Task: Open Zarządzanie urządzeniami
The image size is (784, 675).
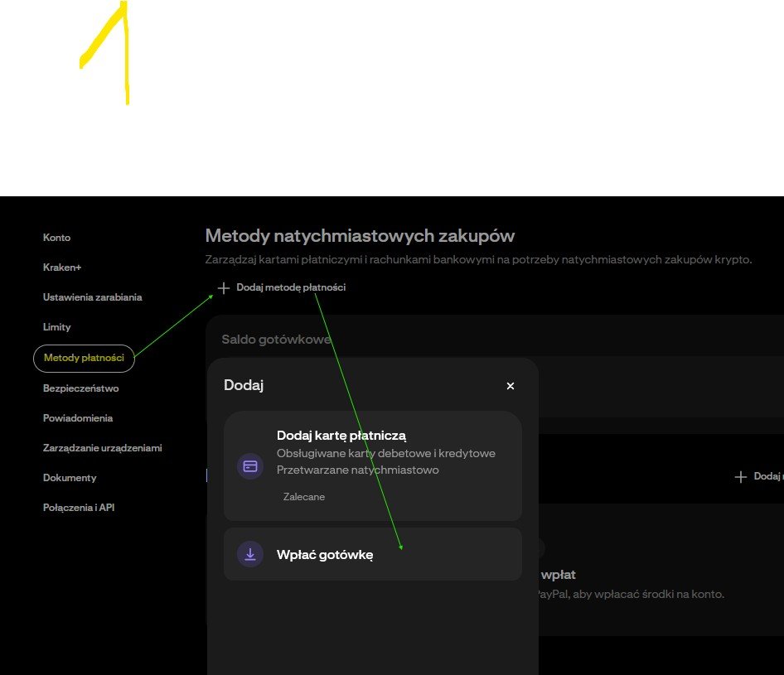Action: point(103,448)
